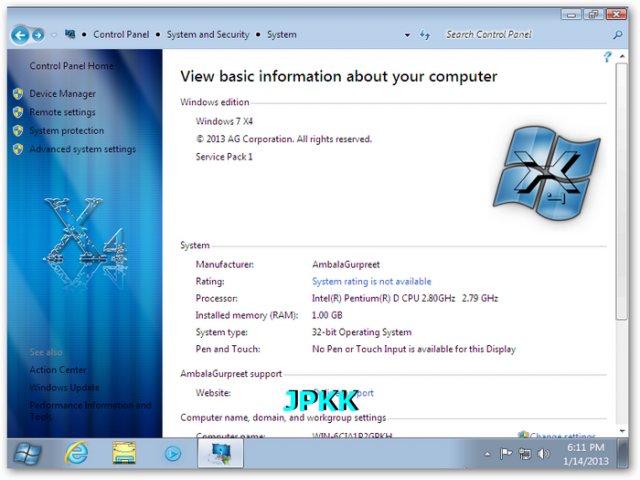Viewport: 640px width, 480px height.
Task: Click the Forward navigation arrow
Action: coord(38,35)
